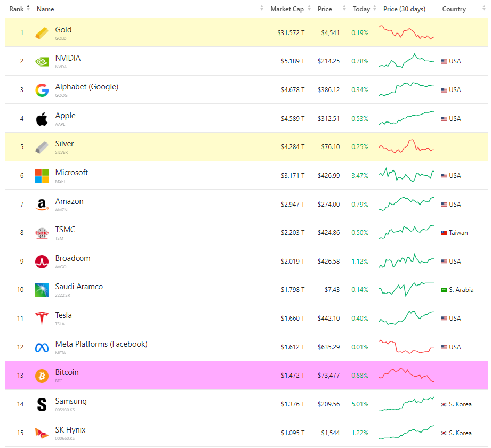The image size is (491, 448).
Task: Click Tesla price $442.10
Action: (328, 319)
